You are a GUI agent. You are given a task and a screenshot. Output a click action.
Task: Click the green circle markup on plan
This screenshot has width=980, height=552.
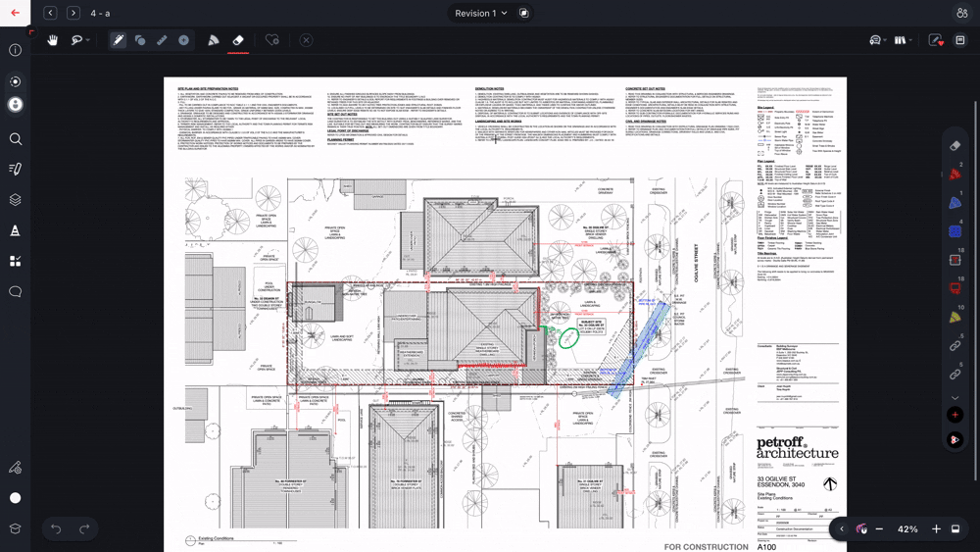click(x=568, y=338)
